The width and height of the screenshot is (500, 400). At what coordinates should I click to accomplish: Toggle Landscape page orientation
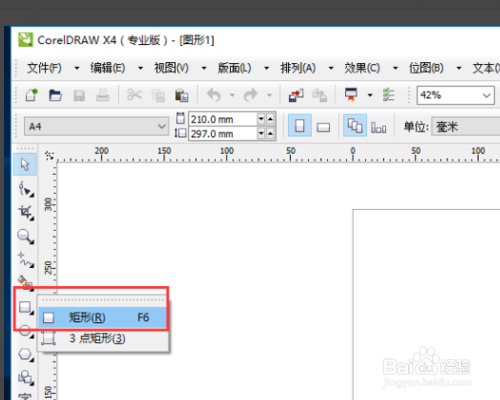(323, 127)
